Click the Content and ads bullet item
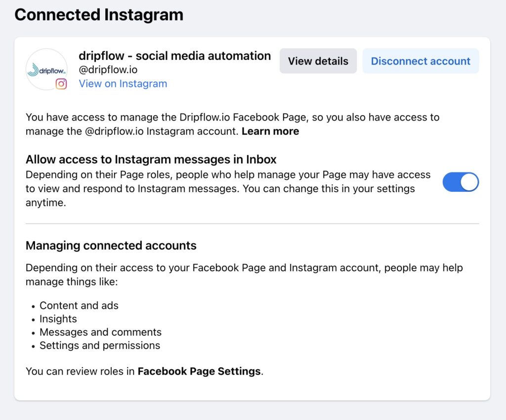506x420 pixels. [79, 305]
